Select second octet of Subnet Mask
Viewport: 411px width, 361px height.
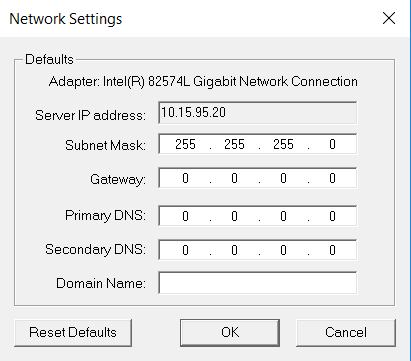[234, 144]
